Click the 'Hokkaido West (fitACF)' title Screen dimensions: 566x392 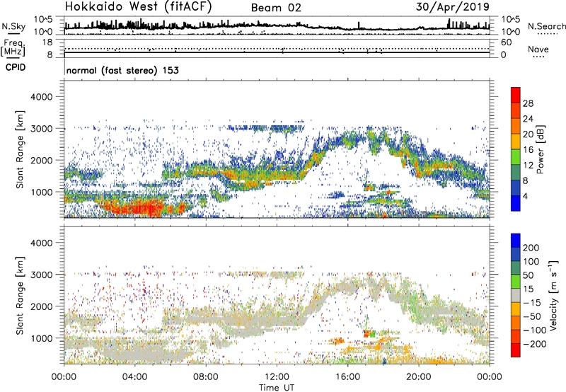(x=138, y=7)
